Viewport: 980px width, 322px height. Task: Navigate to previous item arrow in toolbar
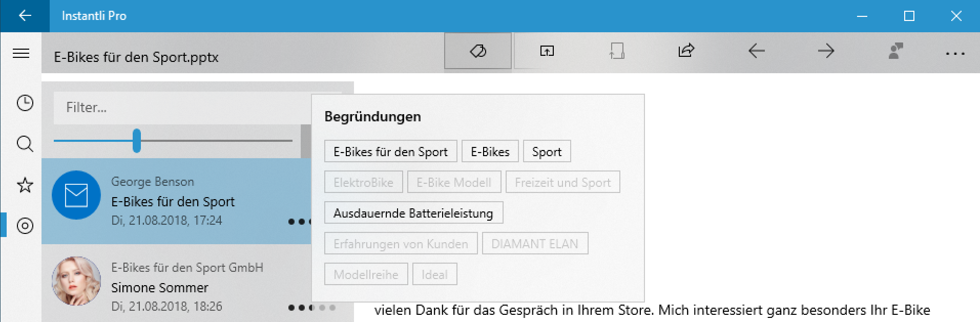click(756, 51)
